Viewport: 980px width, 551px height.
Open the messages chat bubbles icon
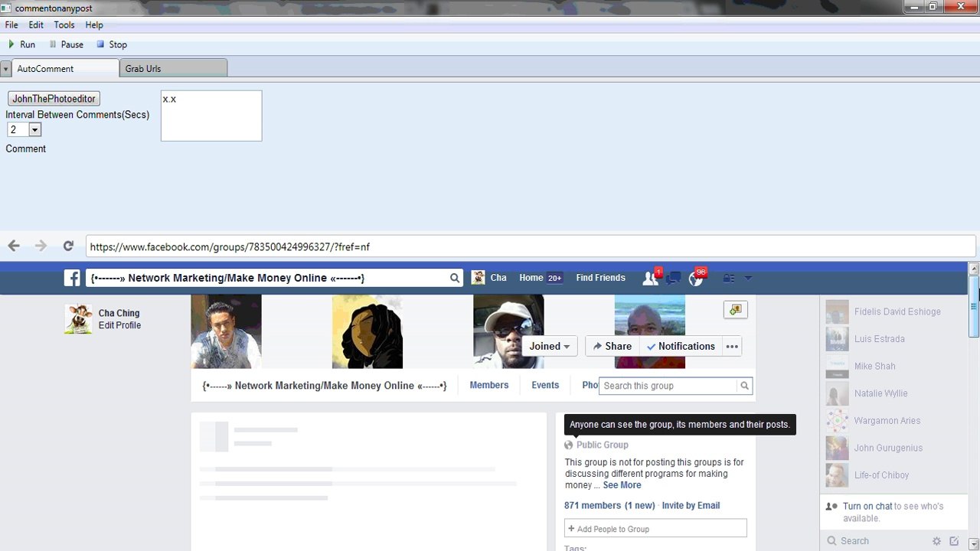point(674,278)
